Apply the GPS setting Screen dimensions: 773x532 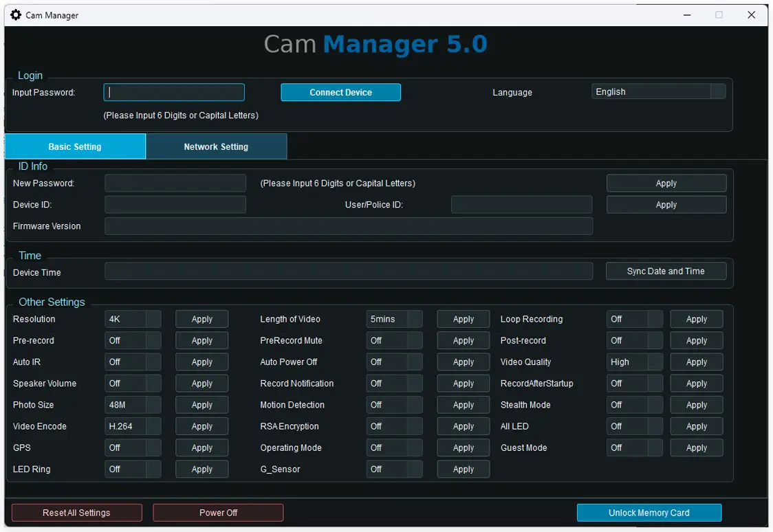point(202,447)
